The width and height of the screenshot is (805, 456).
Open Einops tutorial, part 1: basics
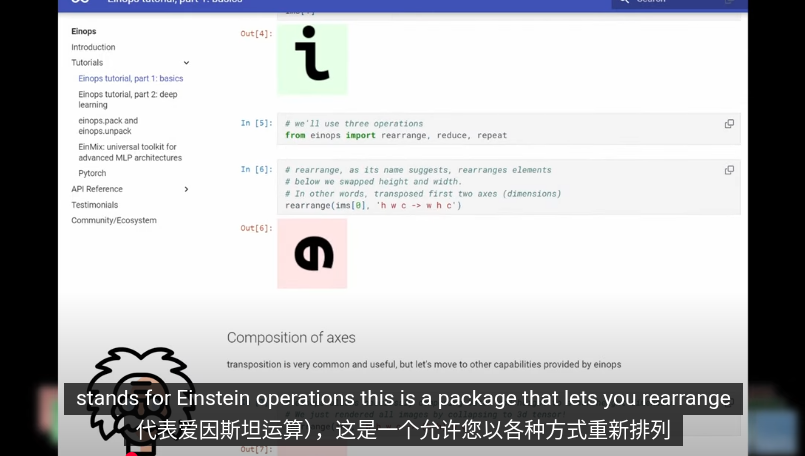coord(130,79)
